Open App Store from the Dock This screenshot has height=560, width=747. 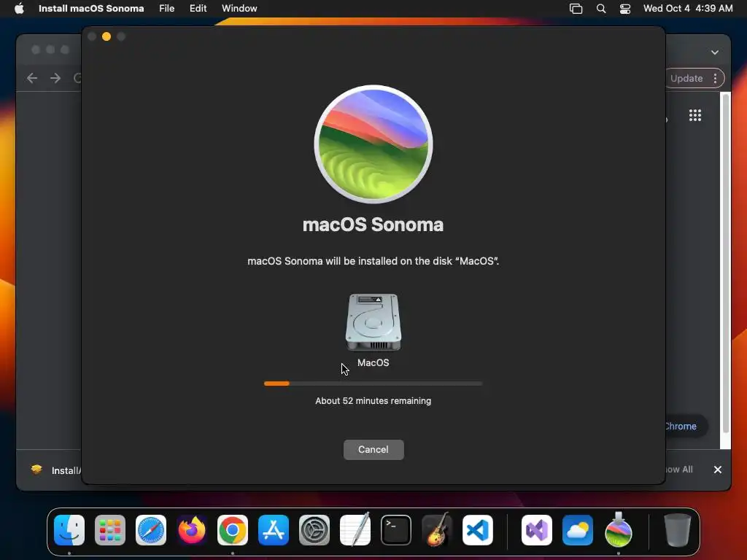pos(274,530)
